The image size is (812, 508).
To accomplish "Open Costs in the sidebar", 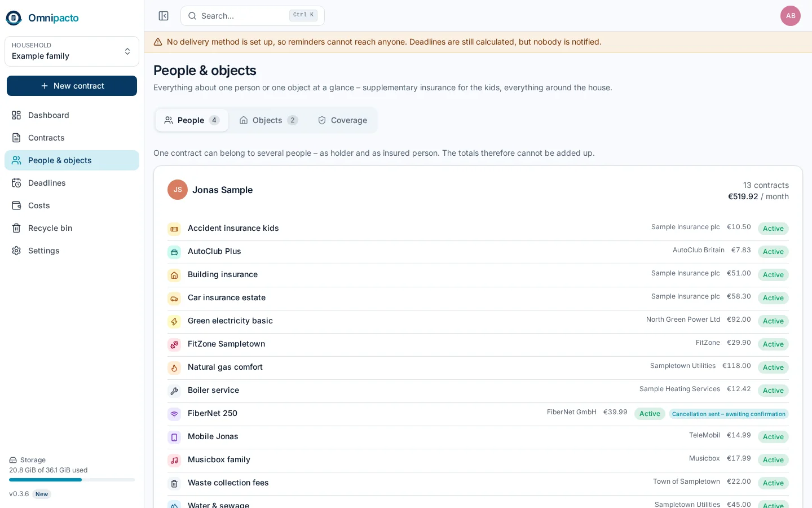I will pos(72,205).
